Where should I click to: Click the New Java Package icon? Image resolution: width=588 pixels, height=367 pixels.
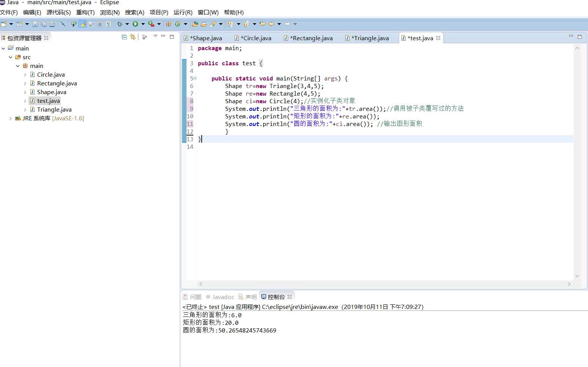169,24
